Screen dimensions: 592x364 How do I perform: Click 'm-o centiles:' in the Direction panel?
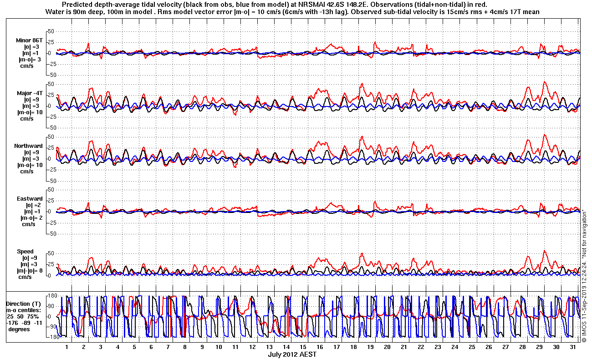[x=23, y=310]
